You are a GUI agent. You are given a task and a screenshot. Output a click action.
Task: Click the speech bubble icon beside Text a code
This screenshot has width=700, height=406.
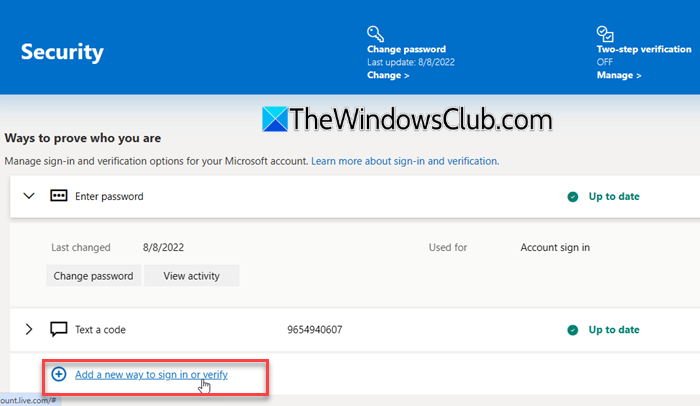click(58, 329)
